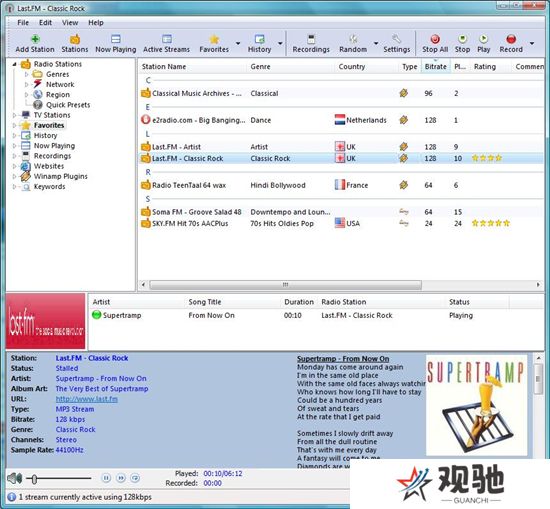Image resolution: width=550 pixels, height=509 pixels.
Task: Collapse the Radio Stations tree node
Action: coord(15,64)
